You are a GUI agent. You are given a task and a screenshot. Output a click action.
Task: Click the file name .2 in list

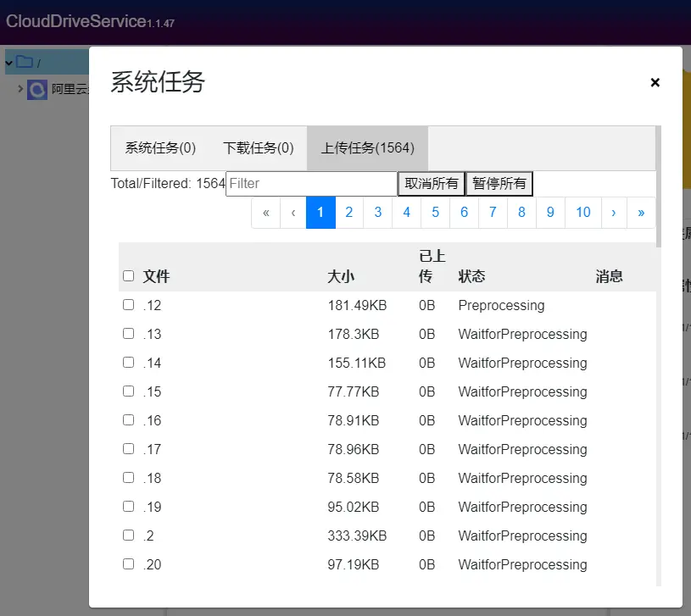click(148, 536)
